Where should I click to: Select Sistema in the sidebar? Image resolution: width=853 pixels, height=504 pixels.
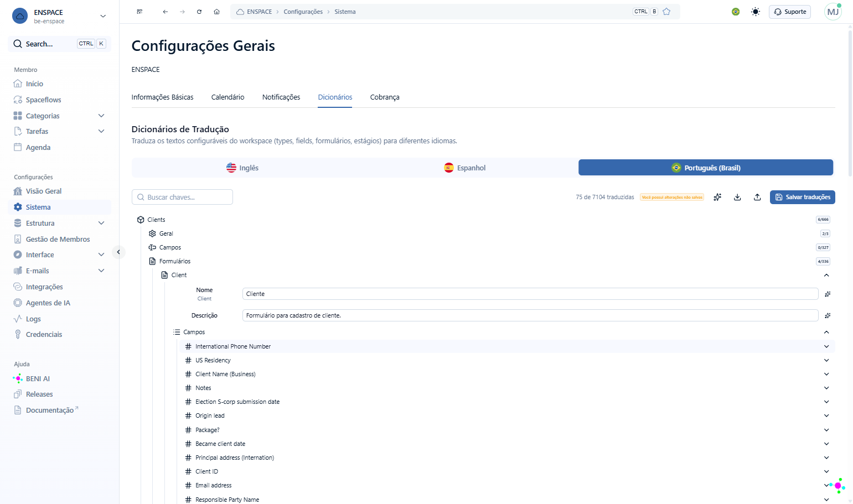[x=59, y=207]
